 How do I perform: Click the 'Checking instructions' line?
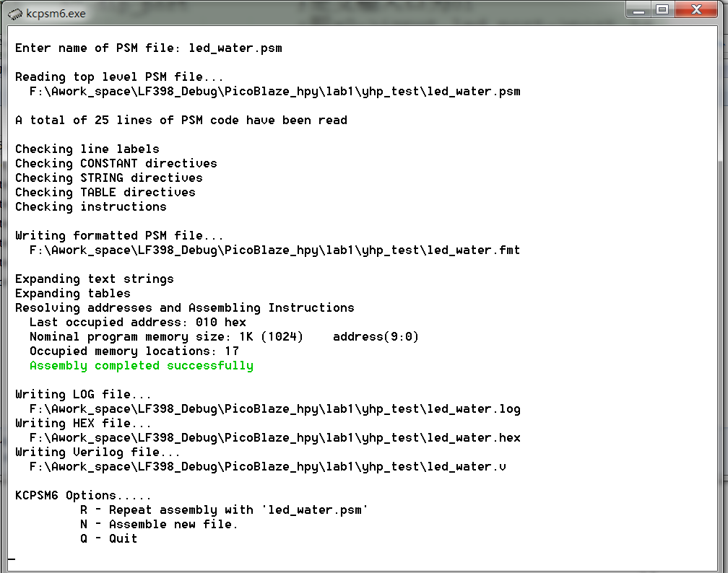click(91, 206)
